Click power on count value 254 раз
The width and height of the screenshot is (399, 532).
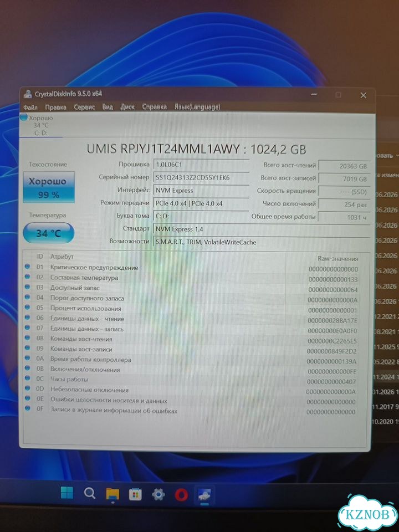(344, 204)
